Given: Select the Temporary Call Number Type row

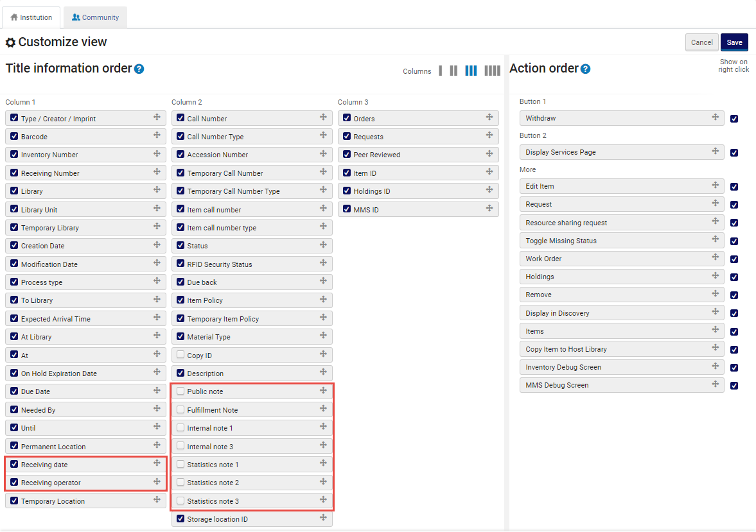Looking at the screenshot, I should coord(252,191).
